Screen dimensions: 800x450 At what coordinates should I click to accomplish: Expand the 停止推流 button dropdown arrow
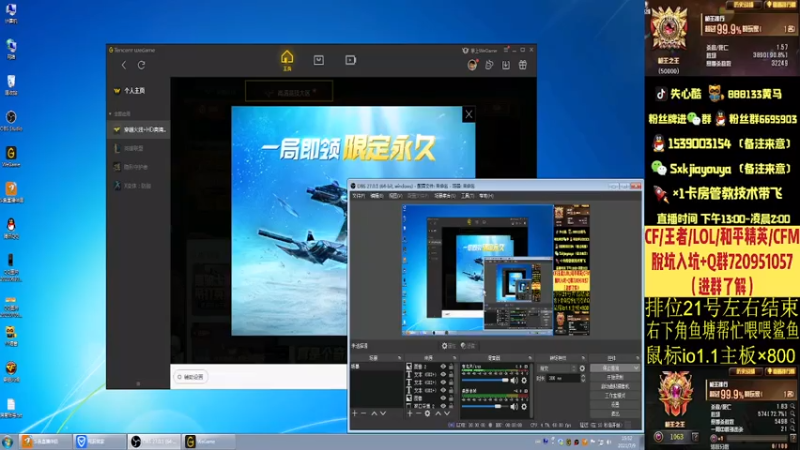(636, 368)
